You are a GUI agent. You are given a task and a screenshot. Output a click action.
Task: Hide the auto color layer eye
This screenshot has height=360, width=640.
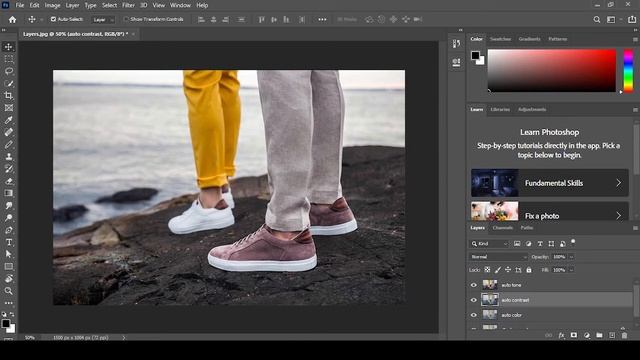pos(474,315)
